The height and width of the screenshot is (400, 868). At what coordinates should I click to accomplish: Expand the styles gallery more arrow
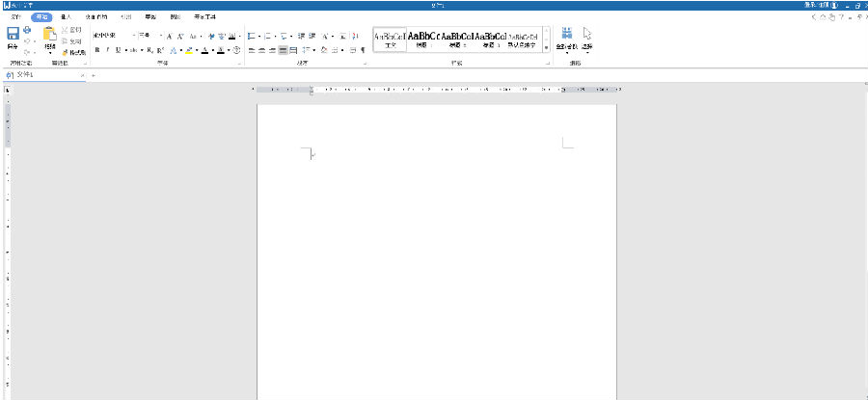click(547, 48)
